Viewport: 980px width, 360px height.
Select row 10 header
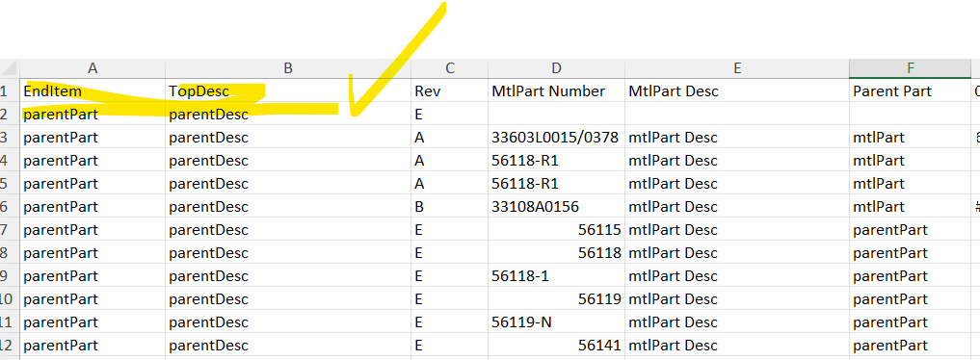pyautogui.click(x=10, y=298)
